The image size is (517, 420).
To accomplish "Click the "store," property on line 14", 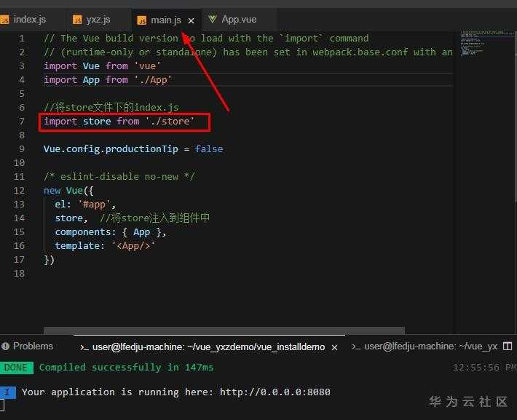I will [71, 218].
